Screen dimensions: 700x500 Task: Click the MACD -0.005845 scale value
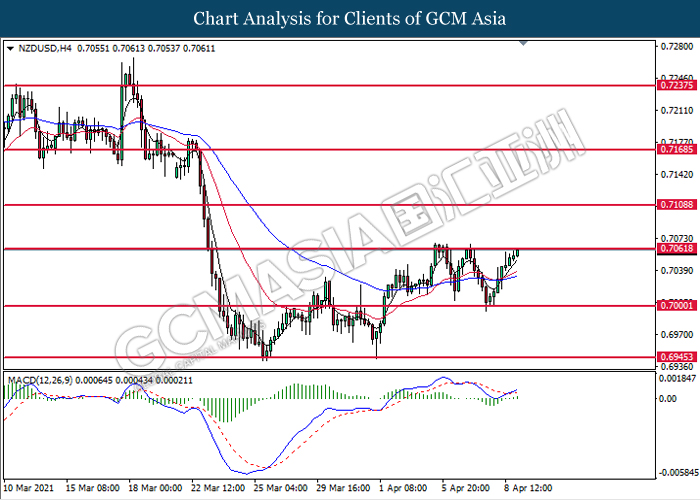pos(678,472)
